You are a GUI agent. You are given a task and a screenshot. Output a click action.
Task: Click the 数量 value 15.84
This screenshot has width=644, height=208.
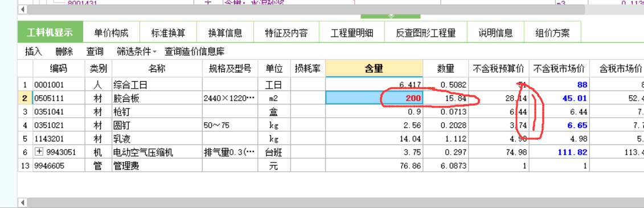point(446,98)
